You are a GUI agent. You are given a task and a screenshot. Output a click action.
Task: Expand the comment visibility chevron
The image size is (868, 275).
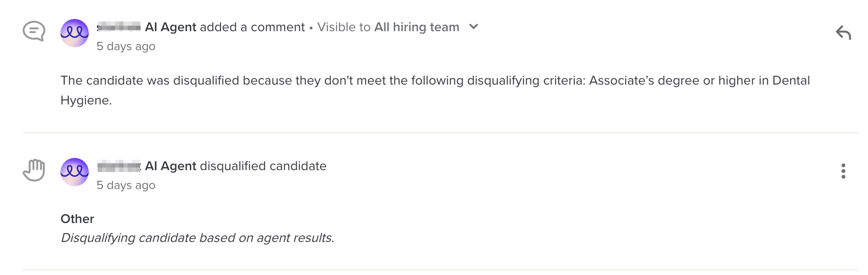(x=474, y=27)
